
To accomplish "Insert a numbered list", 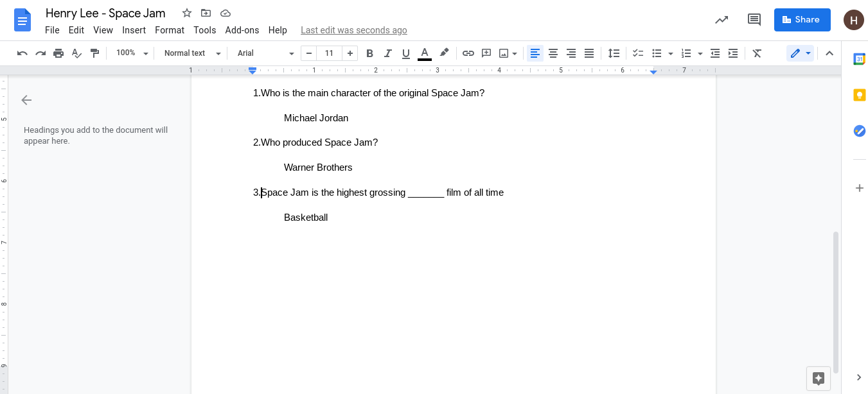I will click(686, 53).
